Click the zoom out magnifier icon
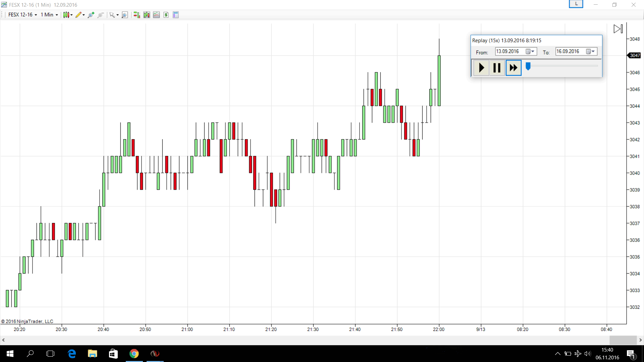This screenshot has width=644, height=362. coord(100,15)
